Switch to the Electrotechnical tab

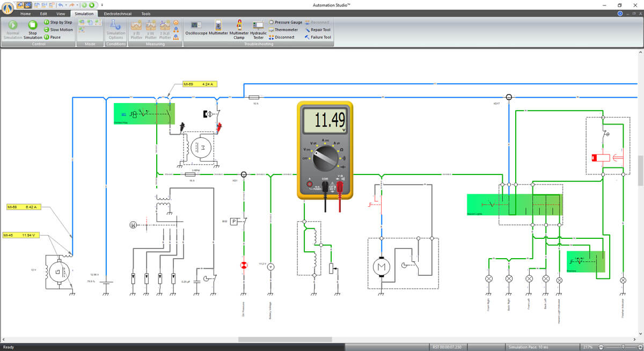point(116,13)
